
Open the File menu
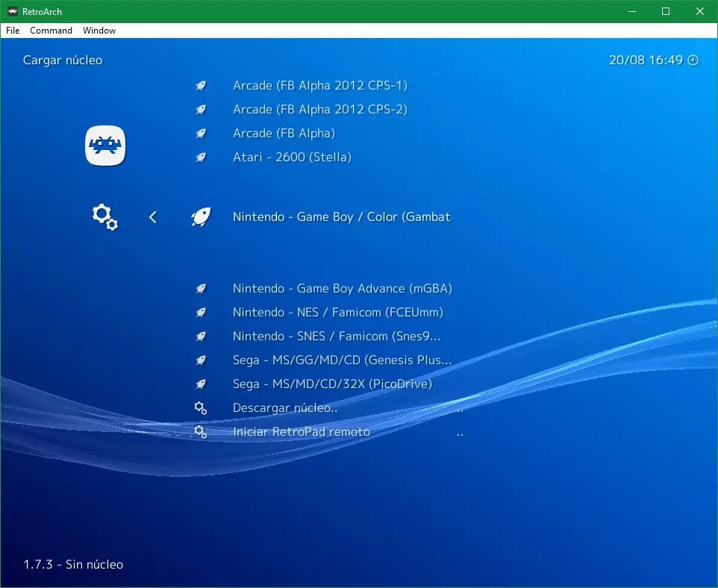tap(13, 31)
